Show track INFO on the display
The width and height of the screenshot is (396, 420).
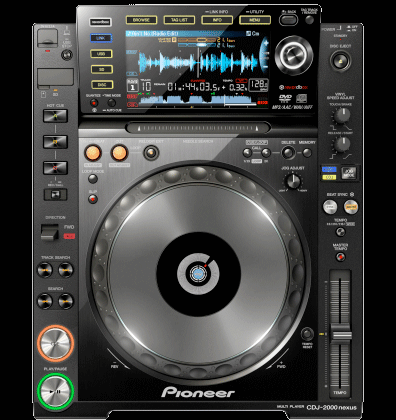217,20
